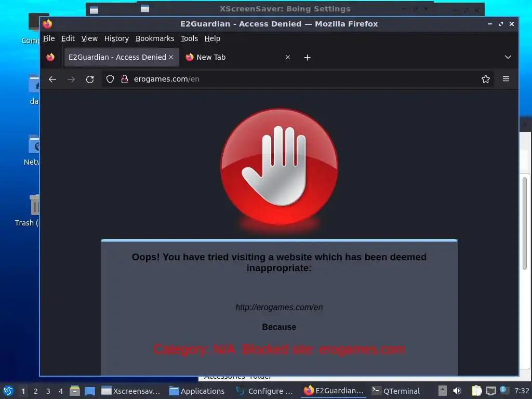The image size is (532, 399).
Task: Activate the Applications taskbar entry
Action: click(197, 391)
